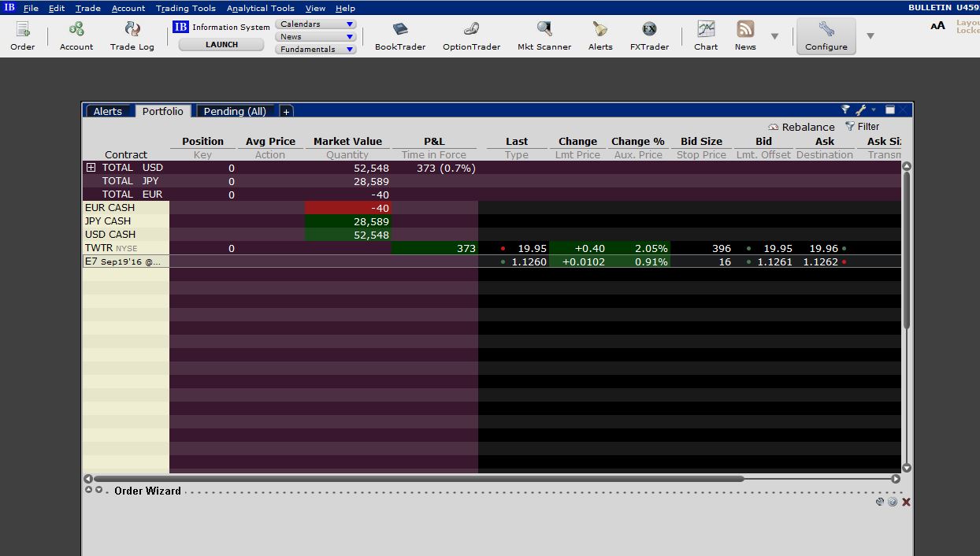Screen dimensions: 980x556
Task: Click vertical scrollbar up arrow
Action: coord(907,166)
